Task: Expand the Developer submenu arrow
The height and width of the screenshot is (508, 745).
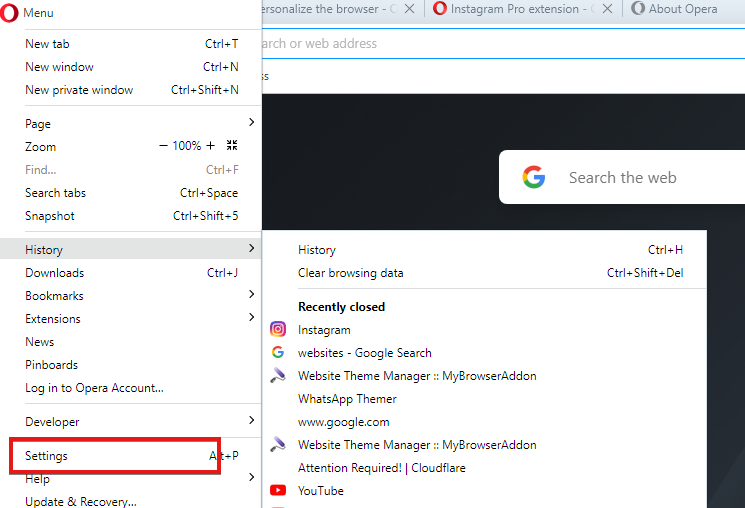Action: tap(251, 421)
